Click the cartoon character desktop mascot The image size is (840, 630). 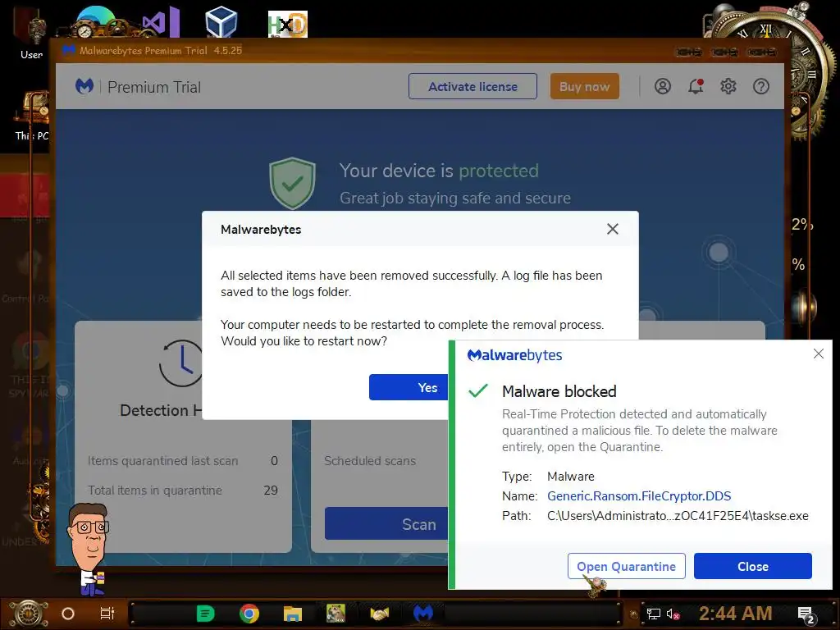tap(89, 549)
